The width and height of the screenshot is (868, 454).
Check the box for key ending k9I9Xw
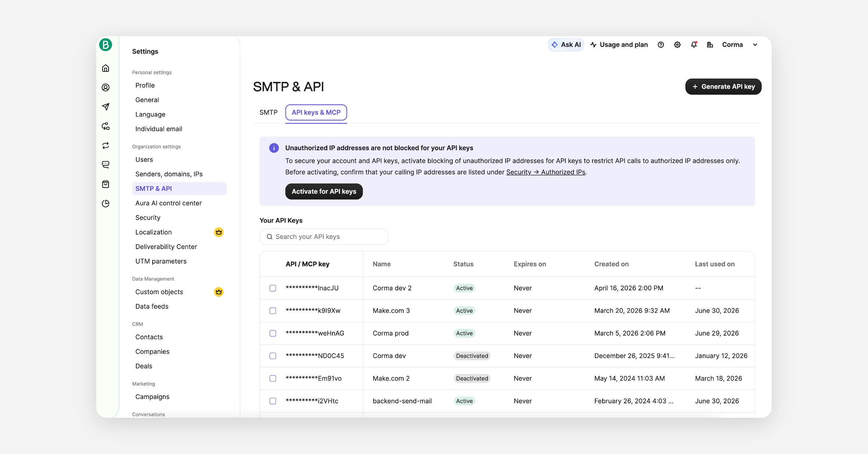273,311
